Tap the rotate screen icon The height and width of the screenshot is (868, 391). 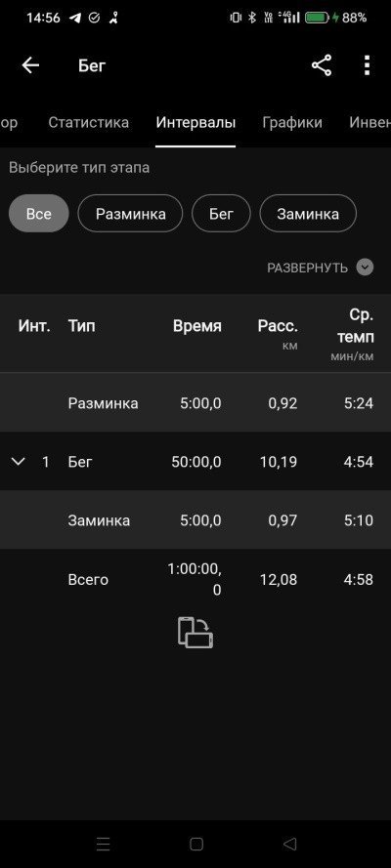195,633
